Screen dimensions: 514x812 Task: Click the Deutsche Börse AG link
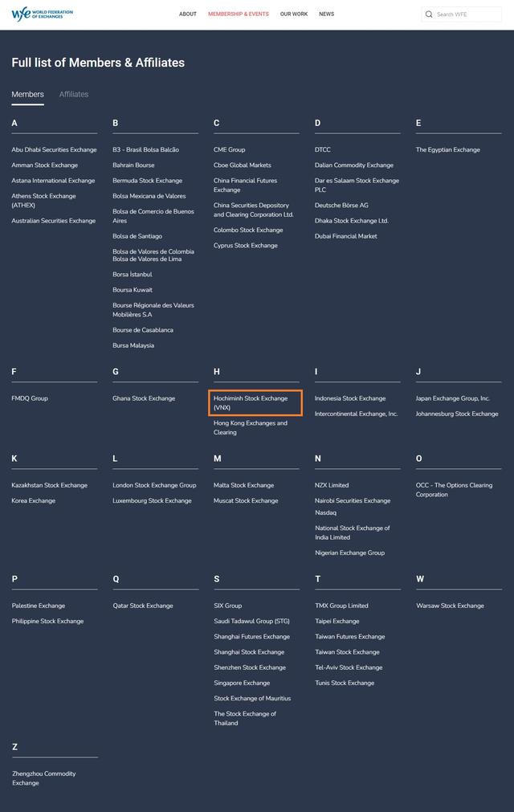[341, 205]
